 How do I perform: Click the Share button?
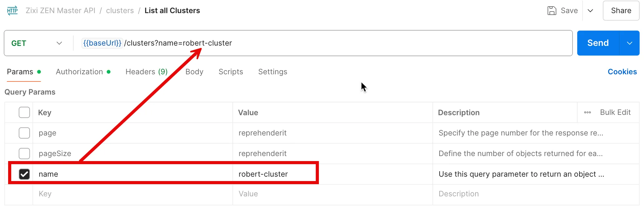click(x=621, y=11)
